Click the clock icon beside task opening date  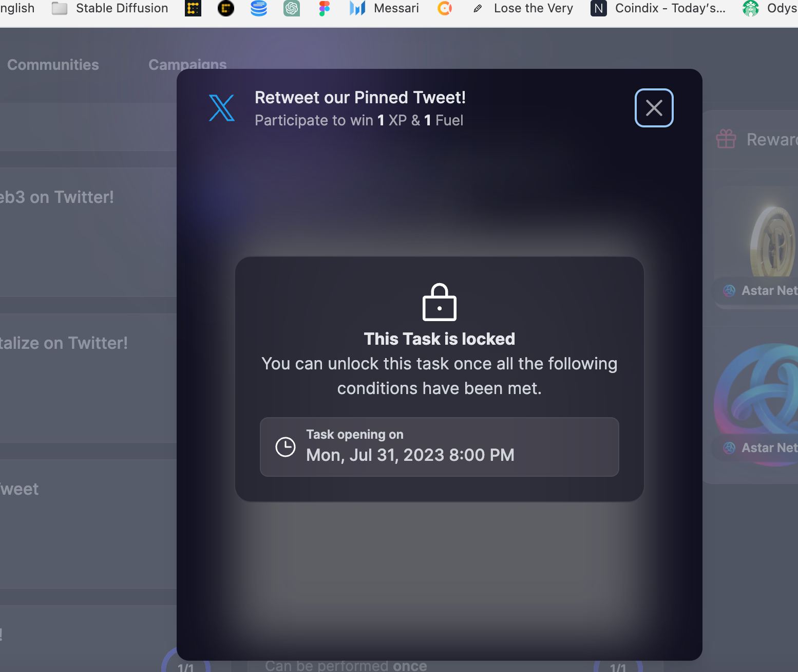pyautogui.click(x=286, y=447)
